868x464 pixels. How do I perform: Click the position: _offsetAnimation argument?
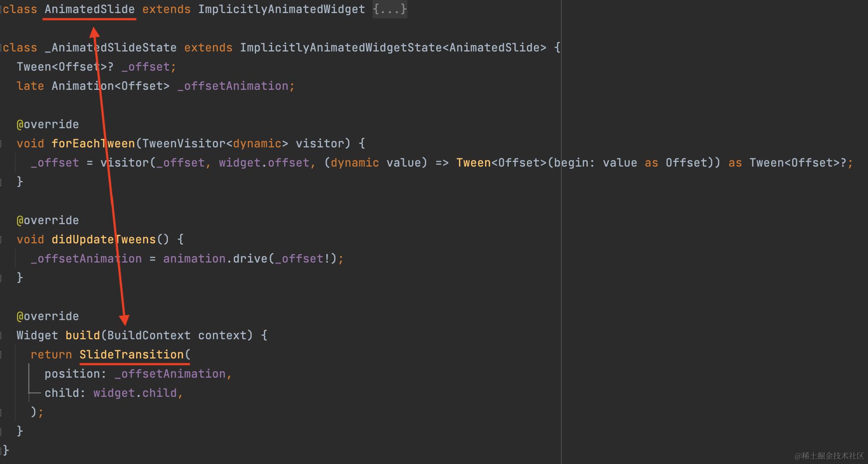coord(135,374)
